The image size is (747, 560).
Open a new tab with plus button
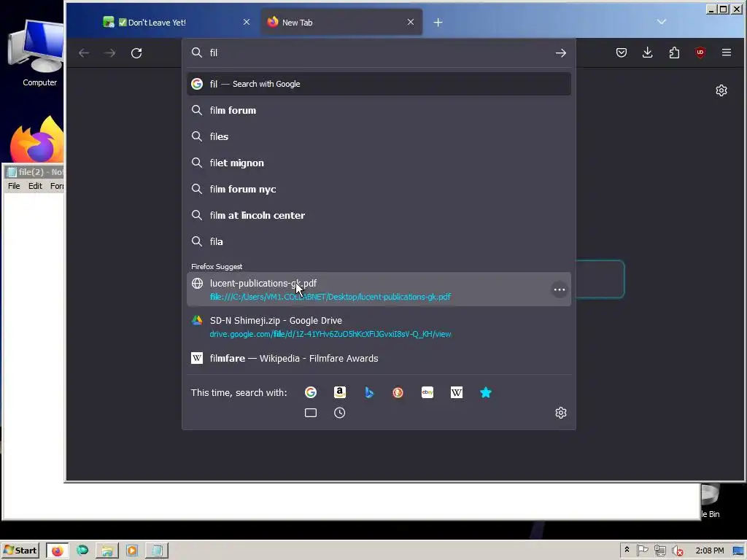pyautogui.click(x=438, y=23)
